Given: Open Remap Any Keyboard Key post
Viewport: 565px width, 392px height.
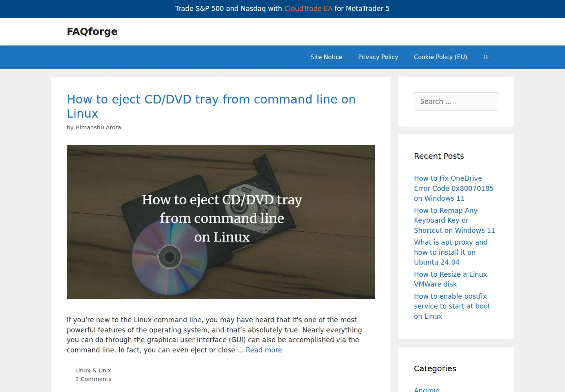Looking at the screenshot, I should [x=454, y=220].
